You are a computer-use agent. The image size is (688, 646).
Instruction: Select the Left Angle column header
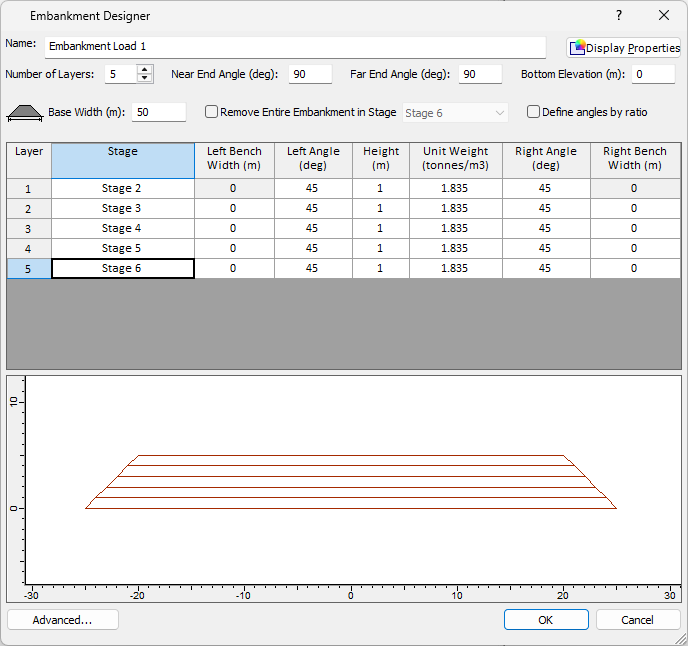click(x=313, y=161)
